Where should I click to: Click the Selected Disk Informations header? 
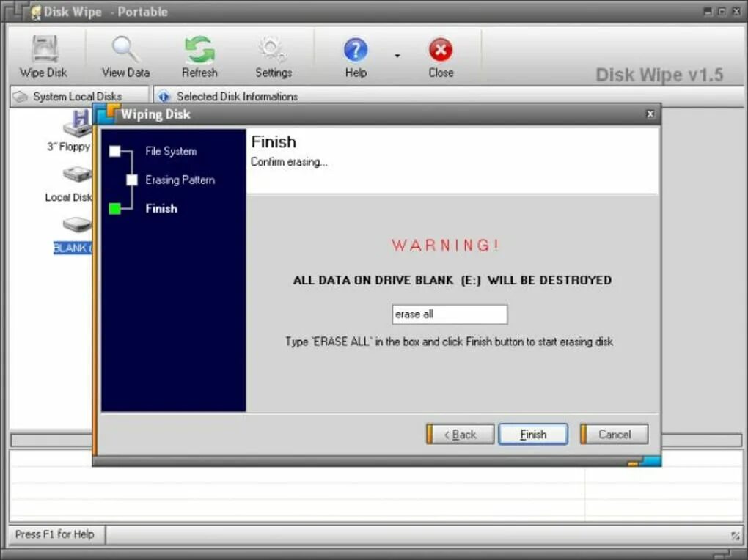point(237,96)
